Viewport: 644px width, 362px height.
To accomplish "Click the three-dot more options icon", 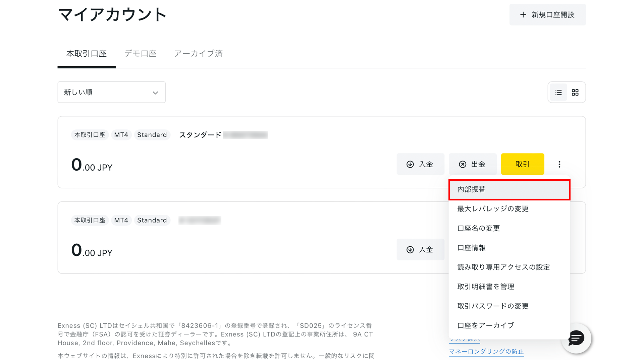I will [x=559, y=164].
